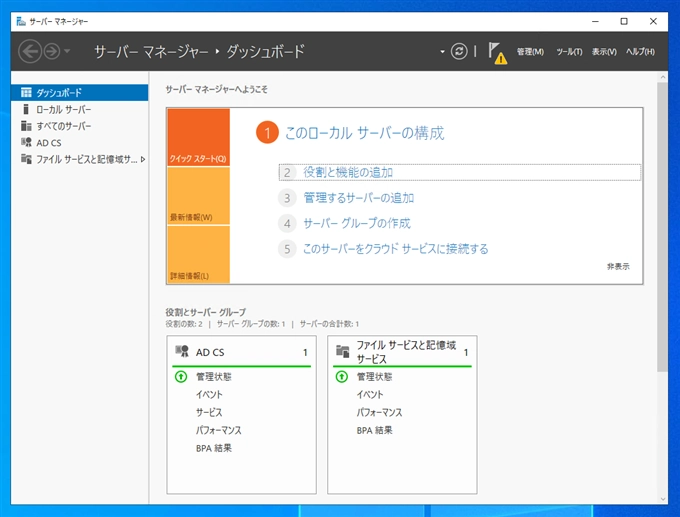The image size is (680, 517).
Task: Open the notifications flag with warning
Action: (x=497, y=53)
